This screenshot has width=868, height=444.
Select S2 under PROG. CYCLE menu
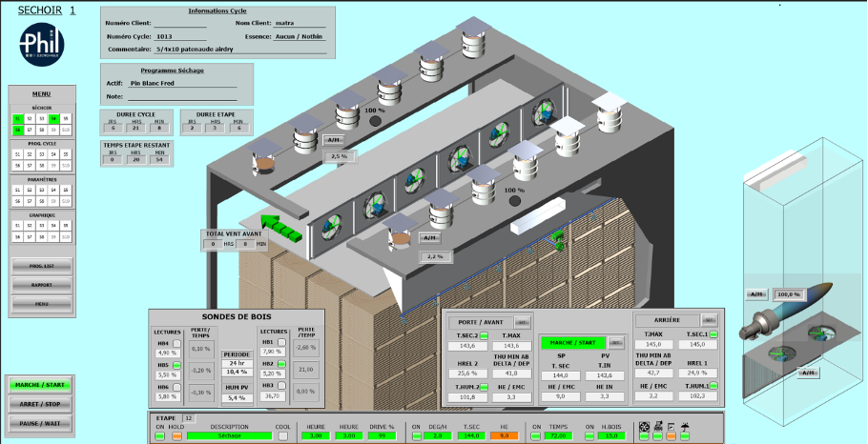pyautogui.click(x=30, y=154)
